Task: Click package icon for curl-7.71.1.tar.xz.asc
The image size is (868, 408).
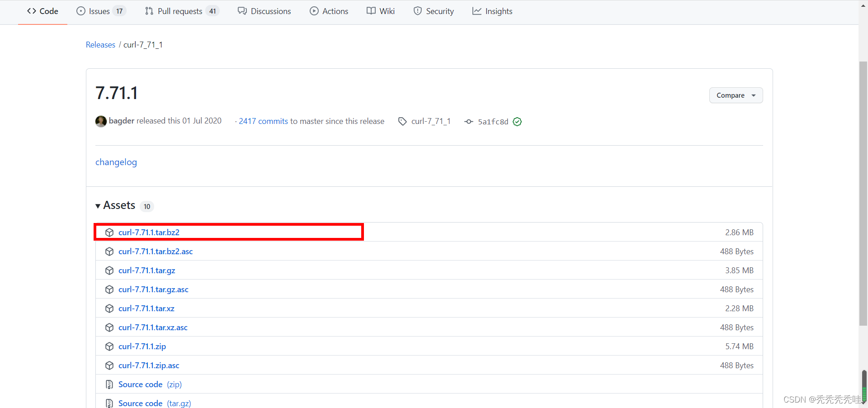Action: coord(109,327)
